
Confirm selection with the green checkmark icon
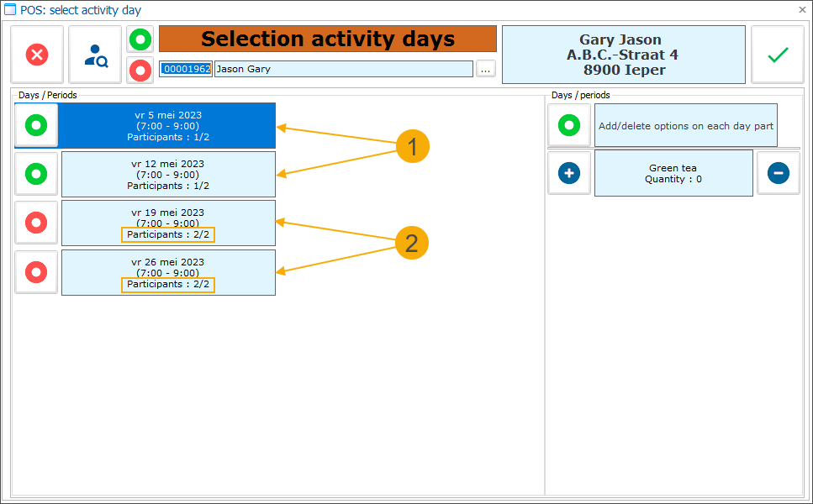click(777, 54)
